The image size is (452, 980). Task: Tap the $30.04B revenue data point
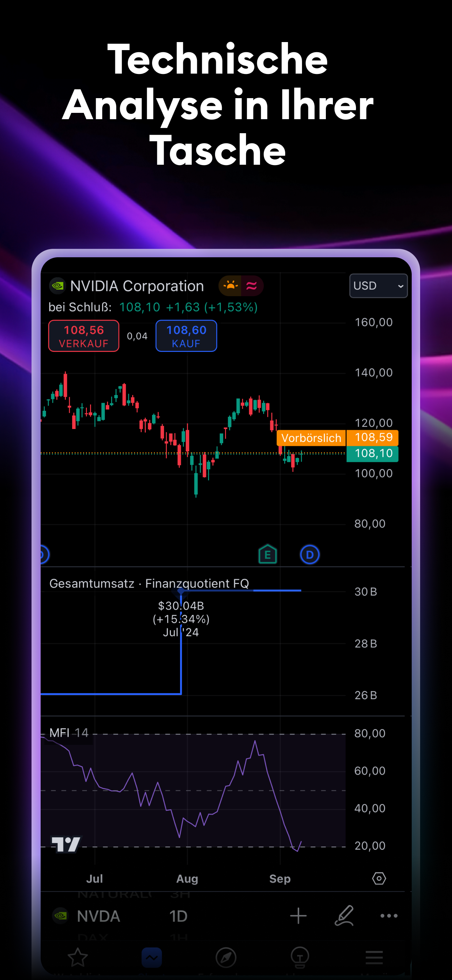point(181,591)
